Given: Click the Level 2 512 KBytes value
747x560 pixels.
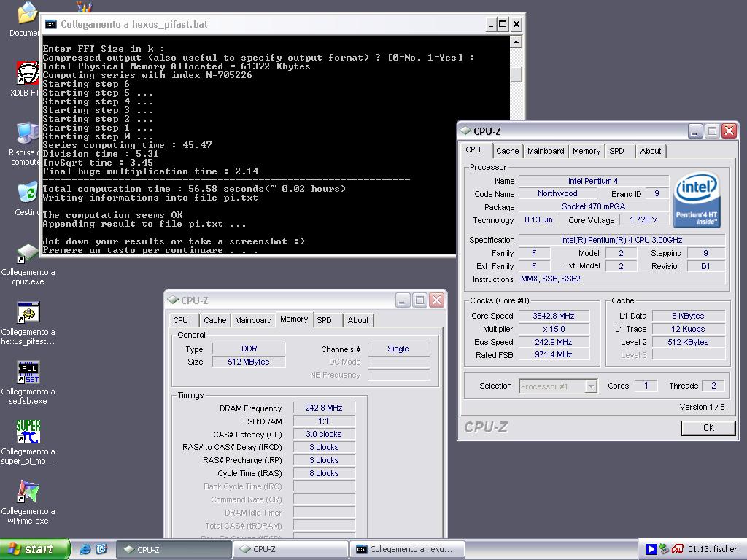Looking at the screenshot, I should pyautogui.click(x=689, y=342).
